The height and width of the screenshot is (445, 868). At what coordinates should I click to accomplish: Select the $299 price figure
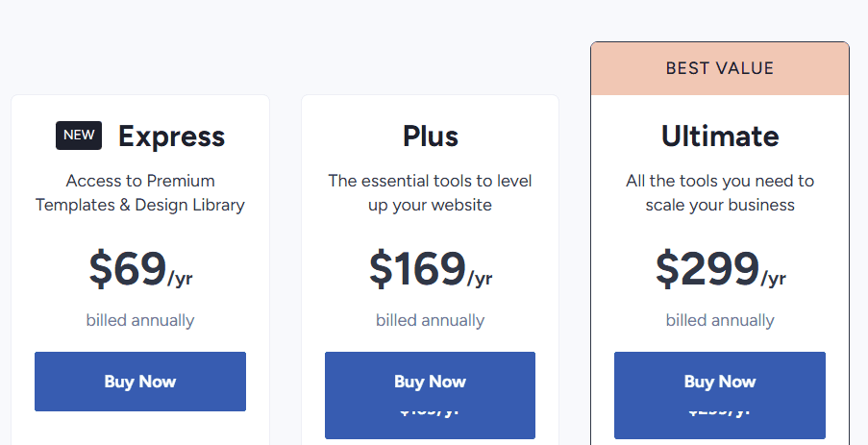(707, 268)
